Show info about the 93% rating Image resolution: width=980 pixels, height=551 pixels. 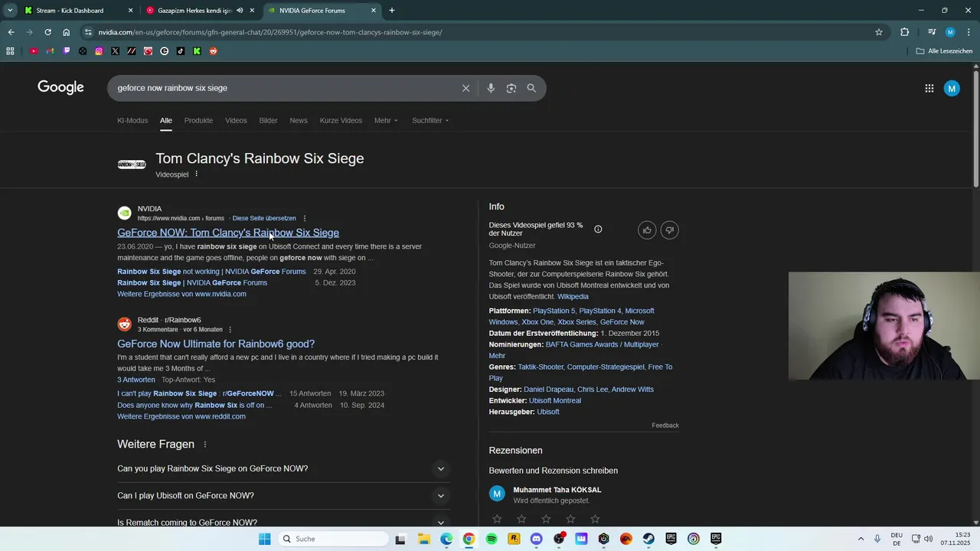pos(598,230)
